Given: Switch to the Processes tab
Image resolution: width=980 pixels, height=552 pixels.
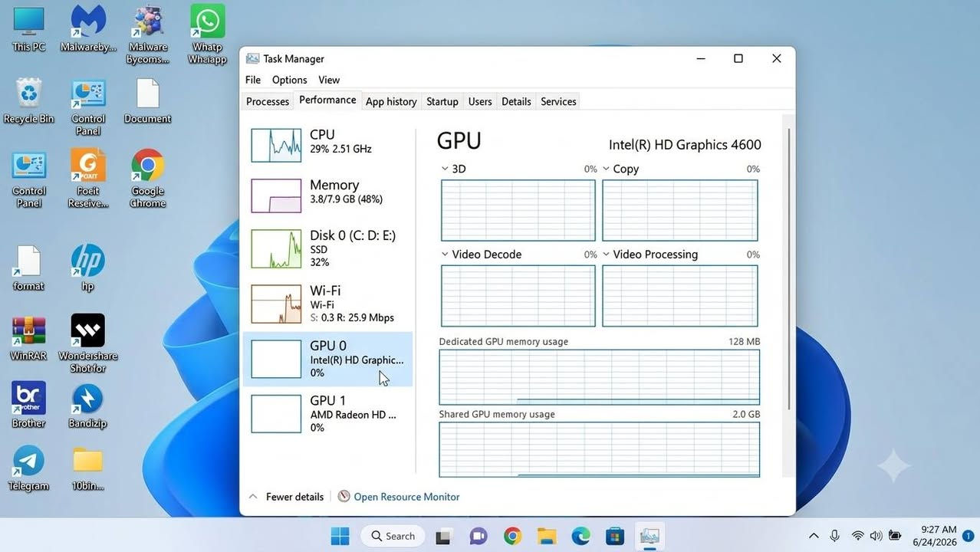Looking at the screenshot, I should coord(268,101).
